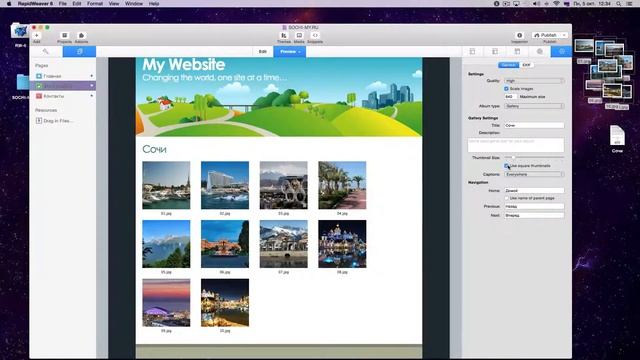Open thumbnail 06.jpg in gallery
640x360 pixels.
pyautogui.click(x=225, y=244)
